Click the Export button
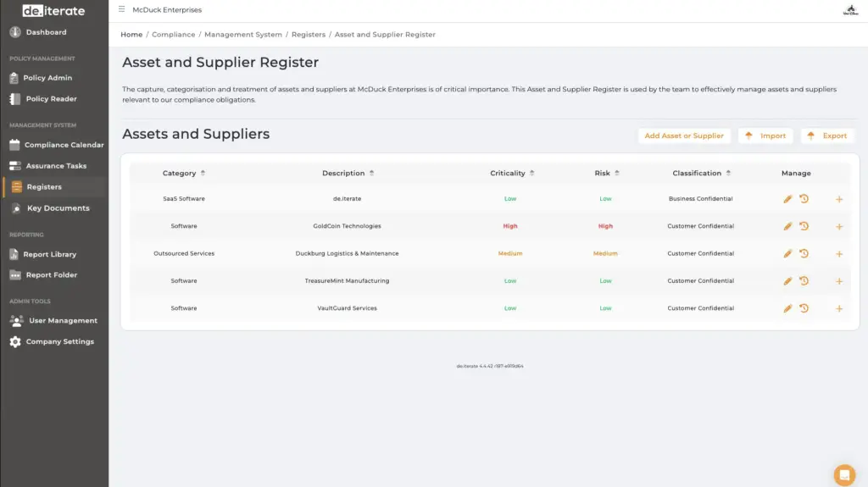 pyautogui.click(x=827, y=136)
